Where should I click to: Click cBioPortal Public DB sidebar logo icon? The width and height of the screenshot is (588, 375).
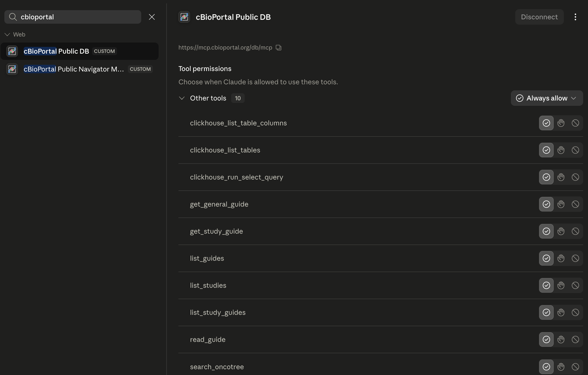[x=12, y=51]
